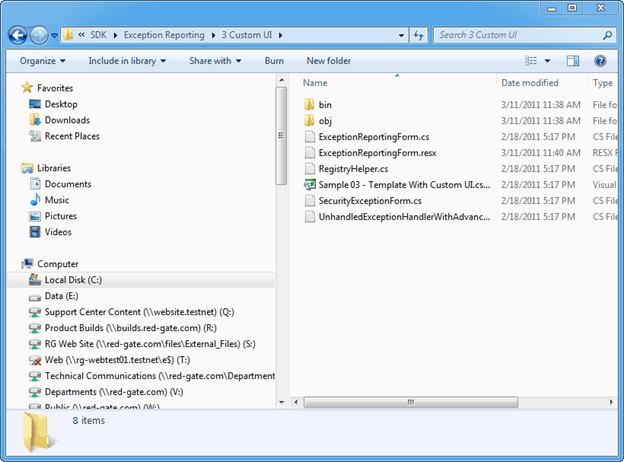Select RG Web Site (S:) network drive
Image resolution: width=624 pixels, height=462 pixels.
click(x=150, y=344)
